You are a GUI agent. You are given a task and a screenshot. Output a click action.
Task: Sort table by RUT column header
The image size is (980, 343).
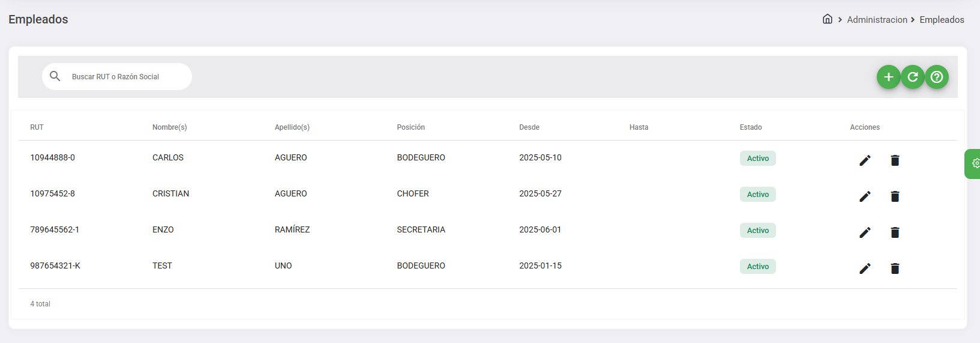click(37, 127)
